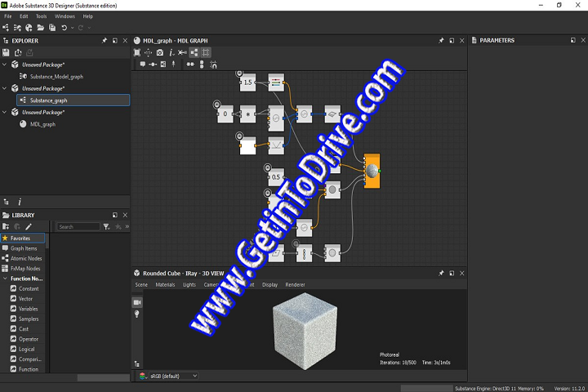588x392 pixels.
Task: Open the 3D View Materials menu
Action: (x=165, y=285)
